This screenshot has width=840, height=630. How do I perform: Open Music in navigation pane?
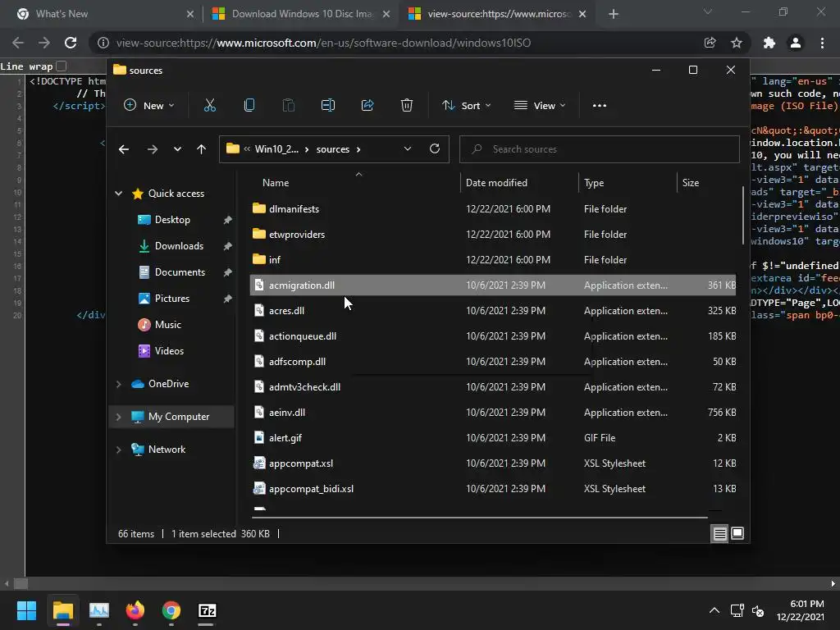pos(167,325)
